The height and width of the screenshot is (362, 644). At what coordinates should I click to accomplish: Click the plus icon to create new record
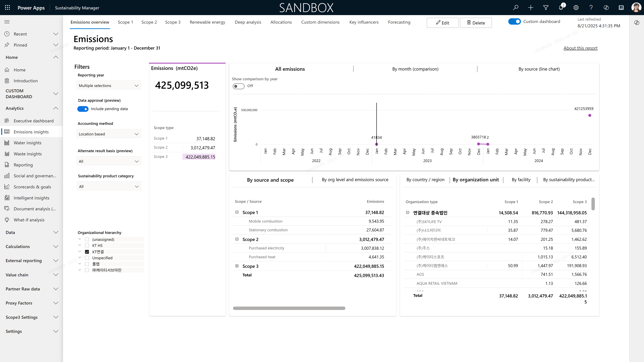531,8
